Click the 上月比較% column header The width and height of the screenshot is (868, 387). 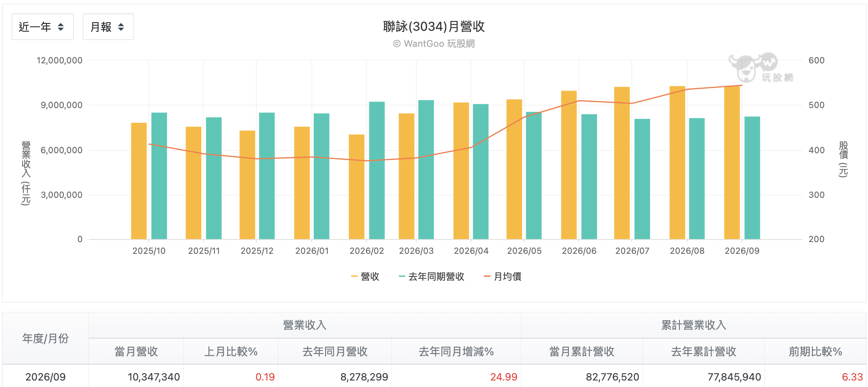231,351
